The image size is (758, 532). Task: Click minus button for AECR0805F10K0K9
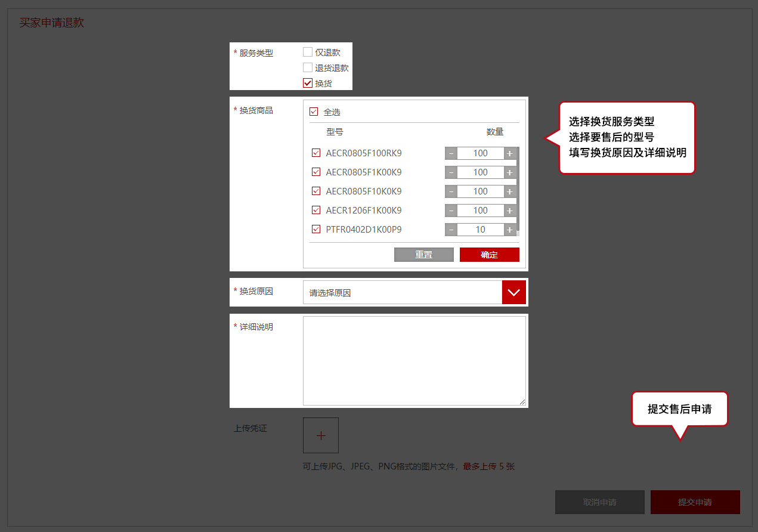click(x=451, y=191)
